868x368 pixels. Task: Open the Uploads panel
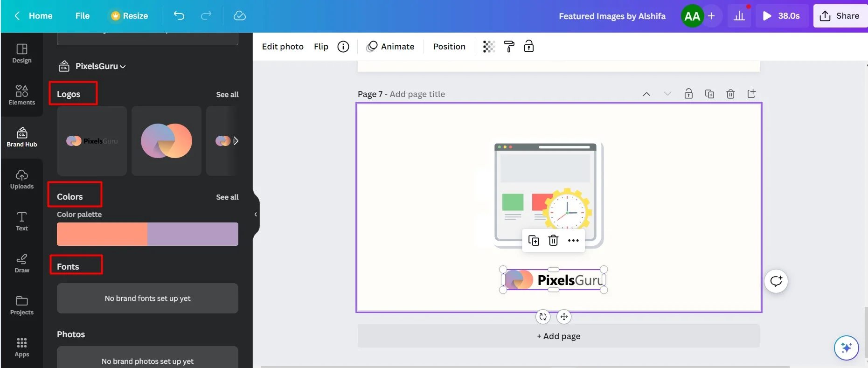tap(22, 180)
